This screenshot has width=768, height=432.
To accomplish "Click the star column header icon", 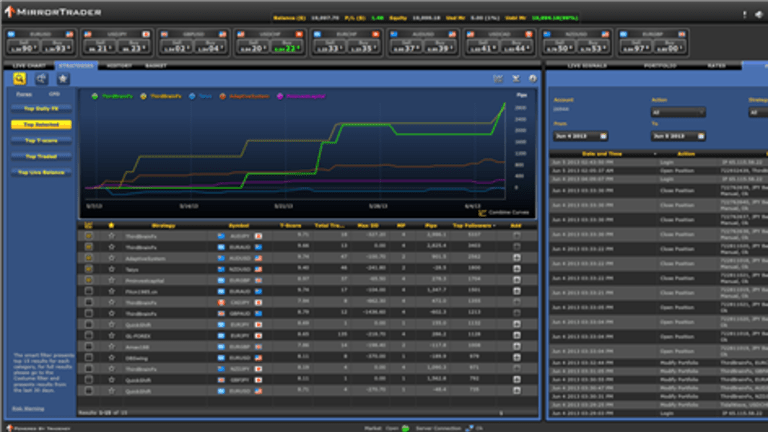I will pos(111,225).
